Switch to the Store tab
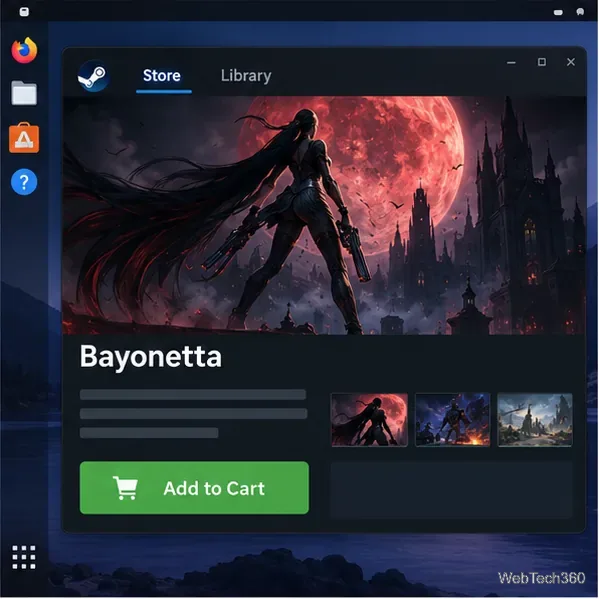The width and height of the screenshot is (599, 599). (162, 76)
